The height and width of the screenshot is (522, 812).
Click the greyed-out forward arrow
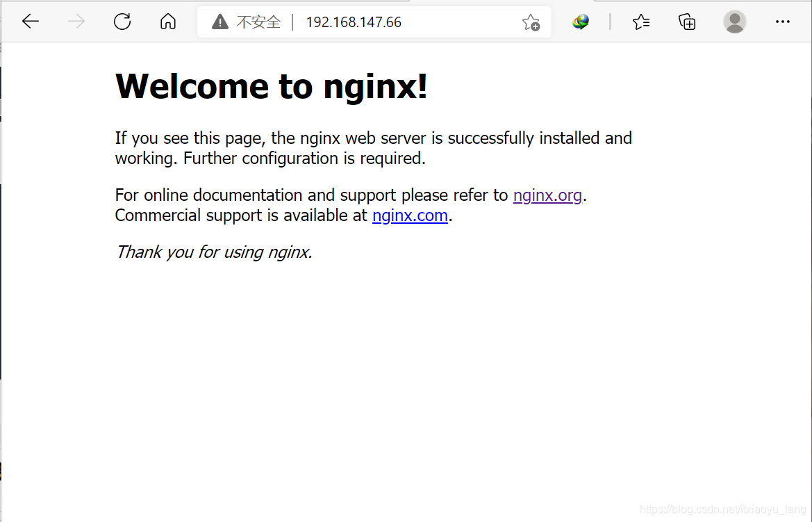[x=76, y=22]
